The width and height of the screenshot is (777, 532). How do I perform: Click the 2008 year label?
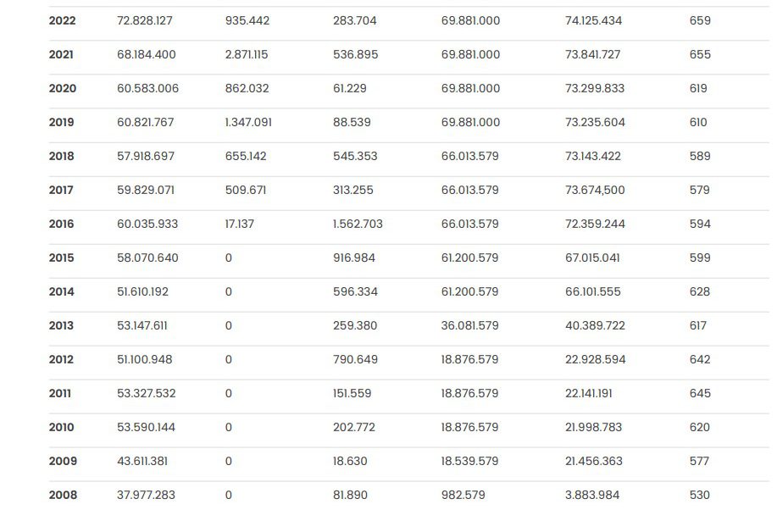[x=63, y=495]
